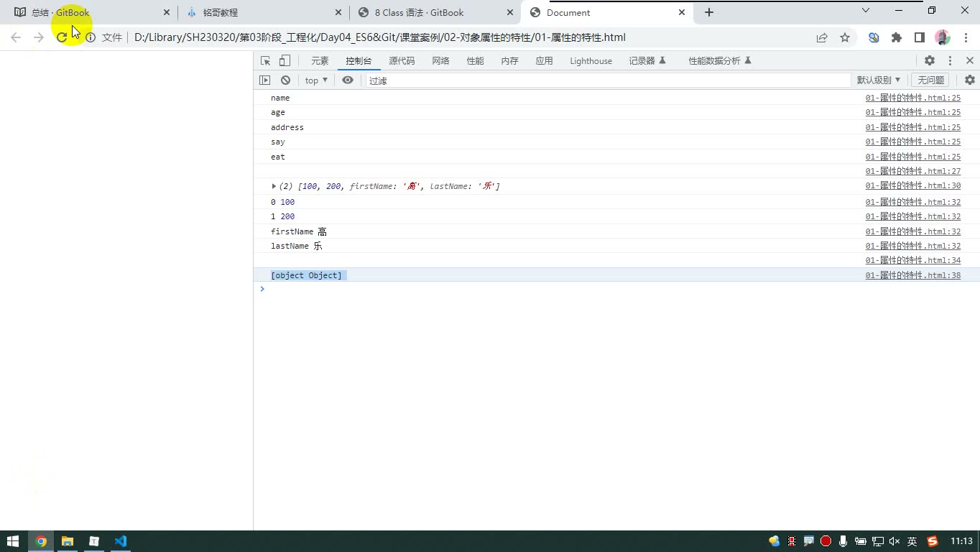The width and height of the screenshot is (980, 552).
Task: Bookmark this page with the star icon
Action: 845,37
